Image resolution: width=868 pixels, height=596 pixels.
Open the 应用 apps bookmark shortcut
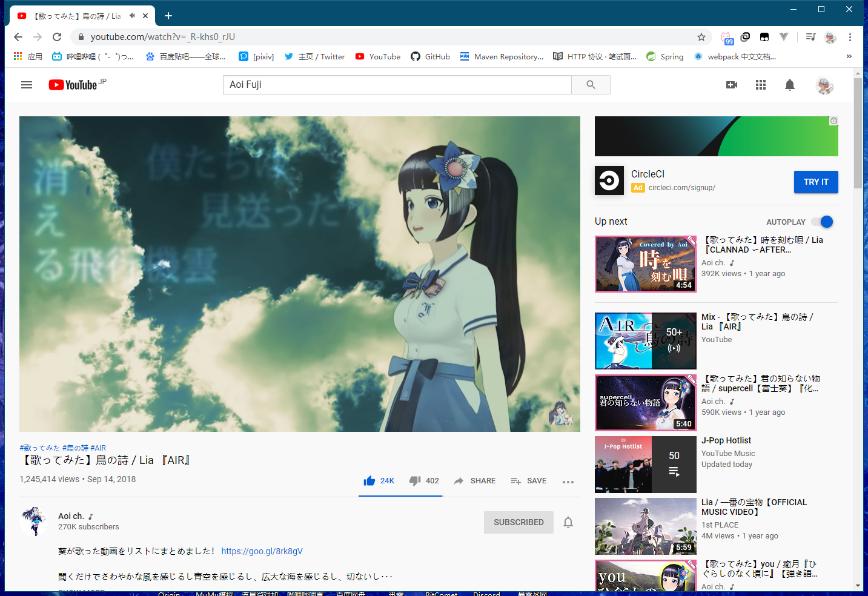click(x=28, y=56)
